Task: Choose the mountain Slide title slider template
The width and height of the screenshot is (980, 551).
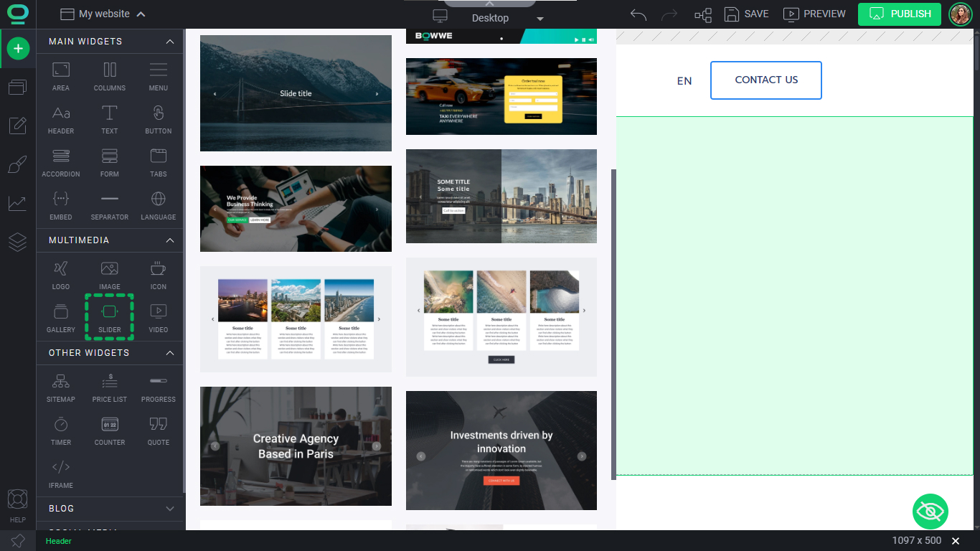Action: point(296,93)
